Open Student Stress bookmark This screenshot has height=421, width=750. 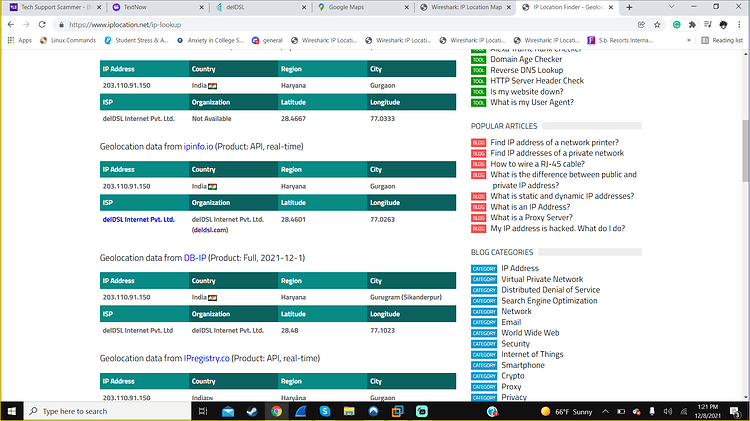click(x=136, y=40)
